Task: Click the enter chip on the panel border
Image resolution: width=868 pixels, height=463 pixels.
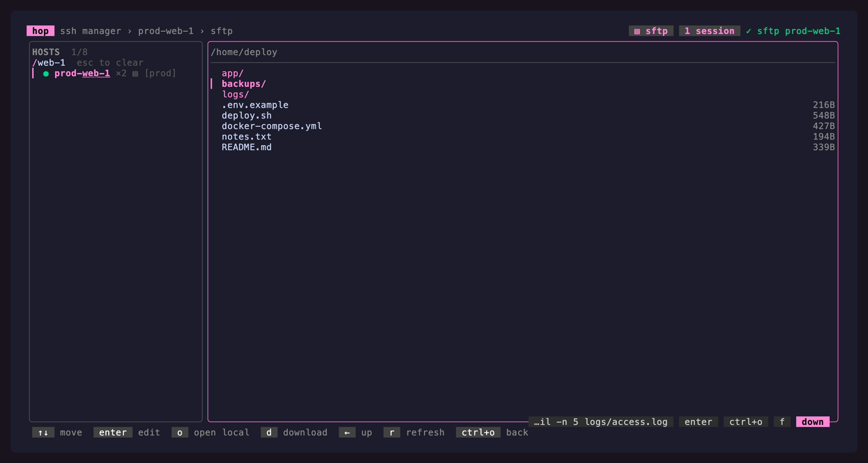Action: (x=698, y=422)
